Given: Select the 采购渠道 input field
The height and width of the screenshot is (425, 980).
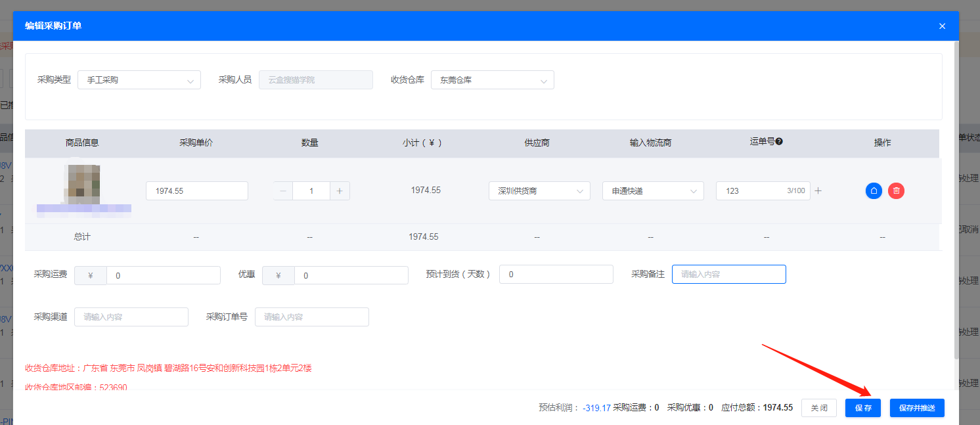Looking at the screenshot, I should pos(131,317).
